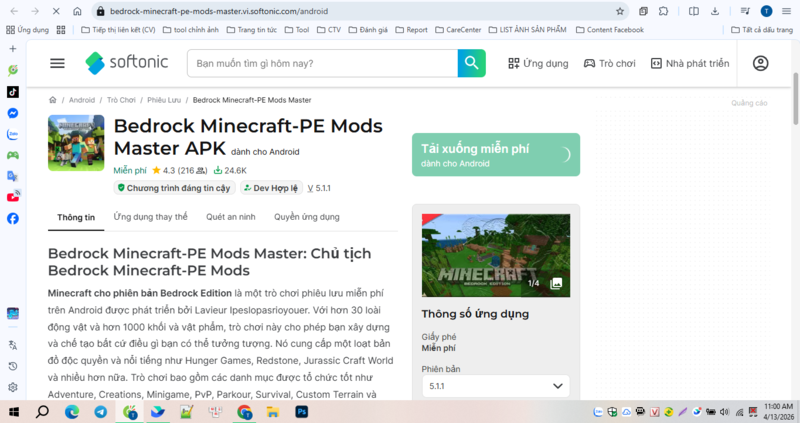Open the media playlist control icon
This screenshot has width=800, height=423.
click(x=745, y=11)
